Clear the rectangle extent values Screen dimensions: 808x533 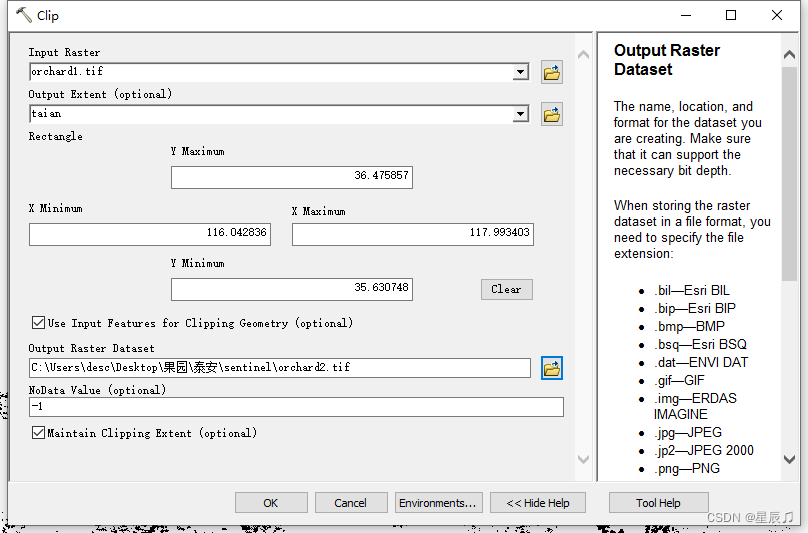507,289
